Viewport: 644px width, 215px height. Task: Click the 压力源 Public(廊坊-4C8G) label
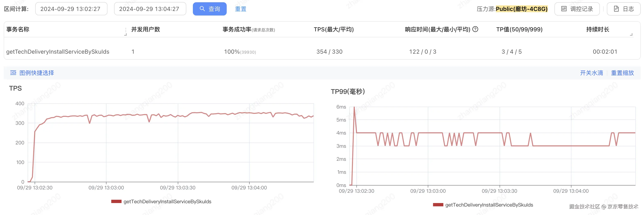click(521, 9)
